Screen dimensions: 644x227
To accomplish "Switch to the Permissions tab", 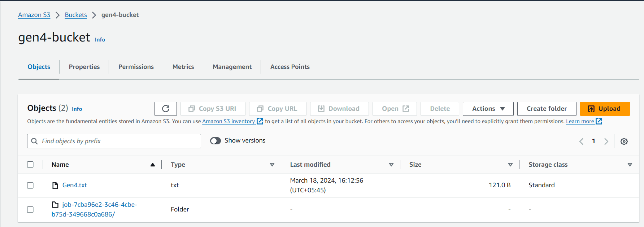I will click(x=136, y=67).
